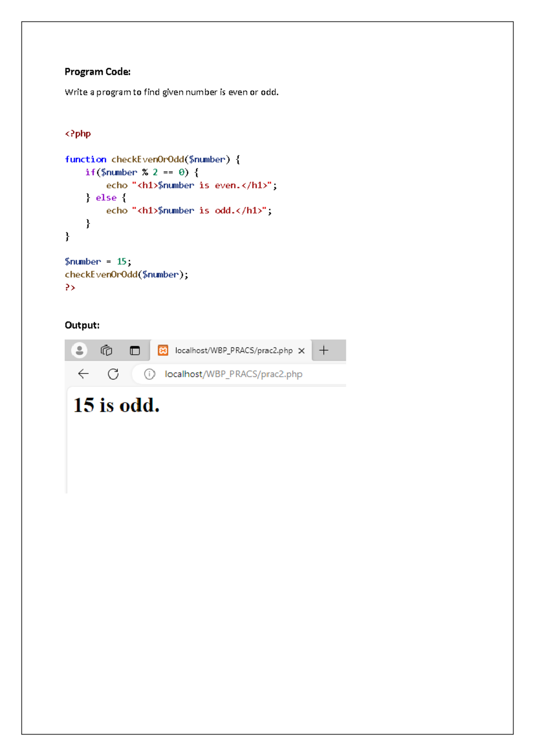Open a new tab with the plus button
Viewport: 535px width, 756px height.
click(x=324, y=350)
